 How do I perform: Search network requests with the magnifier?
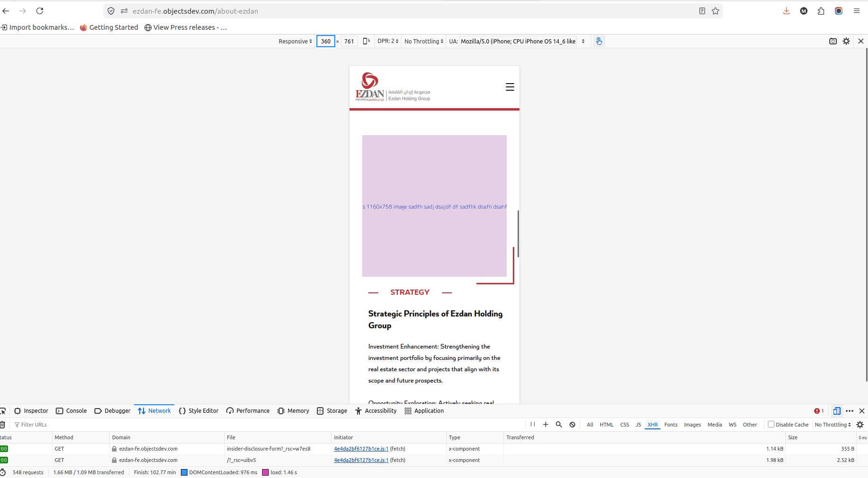click(x=559, y=425)
